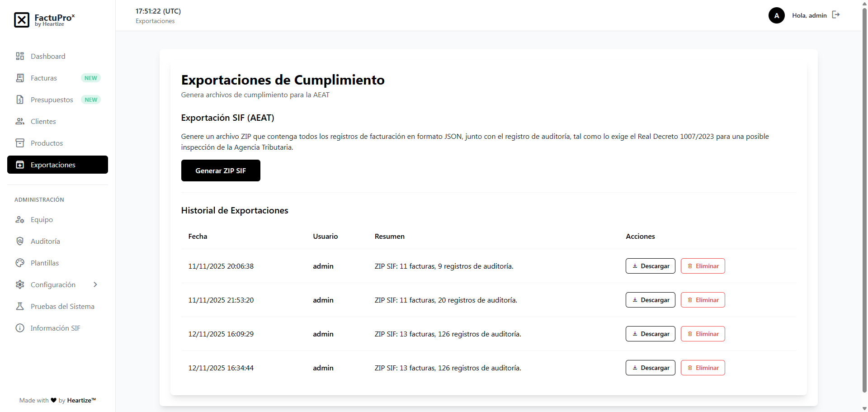Expand the Configuración submenu chevron
This screenshot has height=412, width=868.
(95, 284)
